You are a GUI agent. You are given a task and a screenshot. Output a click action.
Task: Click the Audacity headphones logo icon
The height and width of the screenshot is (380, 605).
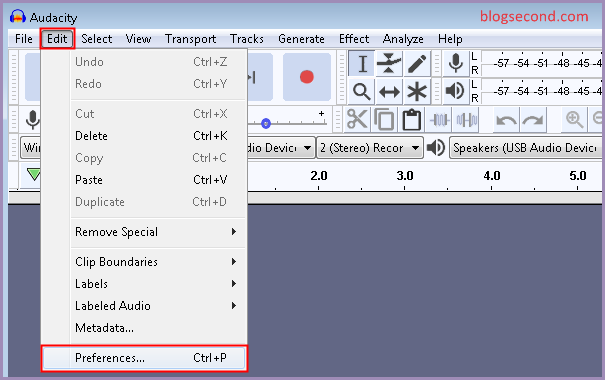click(x=17, y=17)
